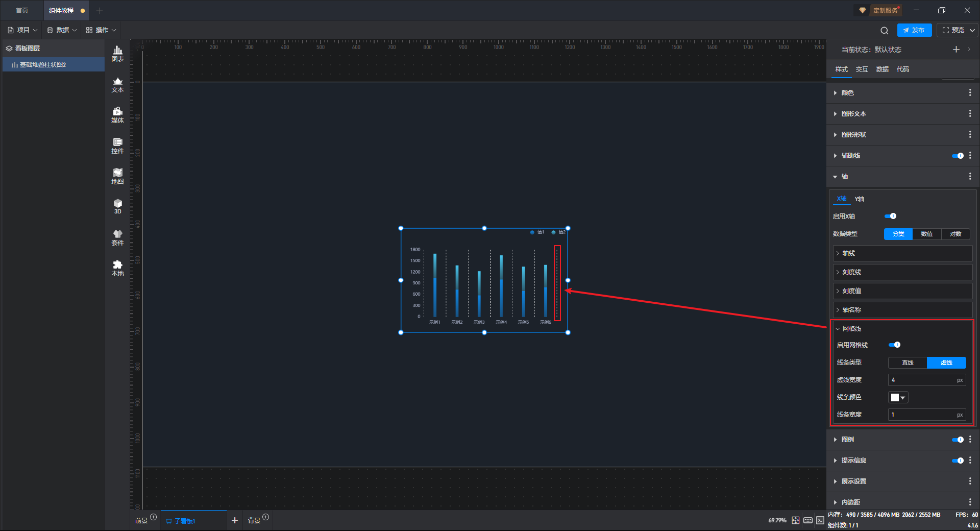Click the 预览 preview button

pyautogui.click(x=953, y=31)
